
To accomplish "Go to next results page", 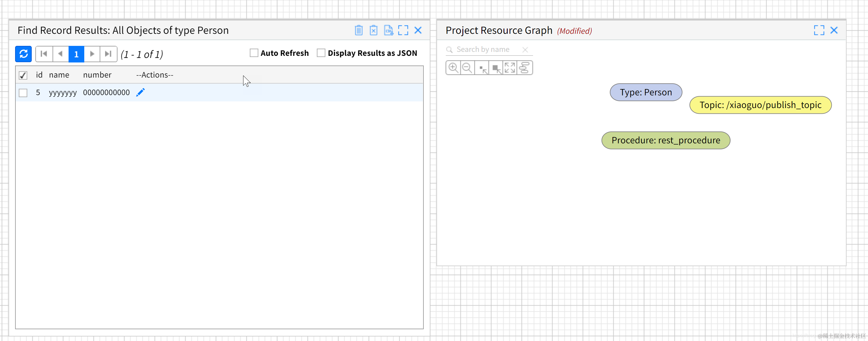I will (92, 54).
